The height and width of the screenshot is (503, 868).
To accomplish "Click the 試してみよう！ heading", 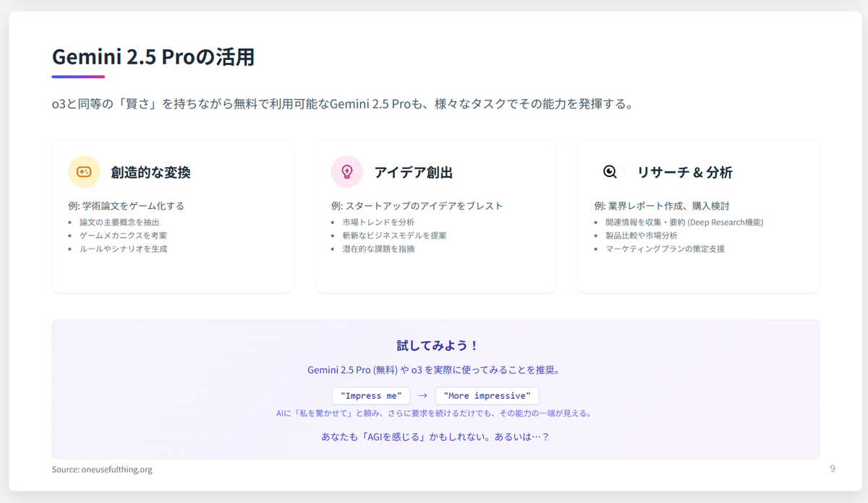I will coord(435,346).
